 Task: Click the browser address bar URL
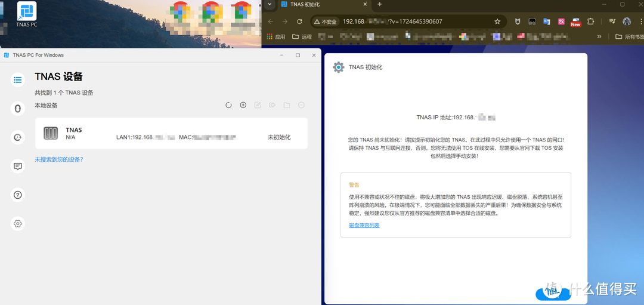[392, 21]
